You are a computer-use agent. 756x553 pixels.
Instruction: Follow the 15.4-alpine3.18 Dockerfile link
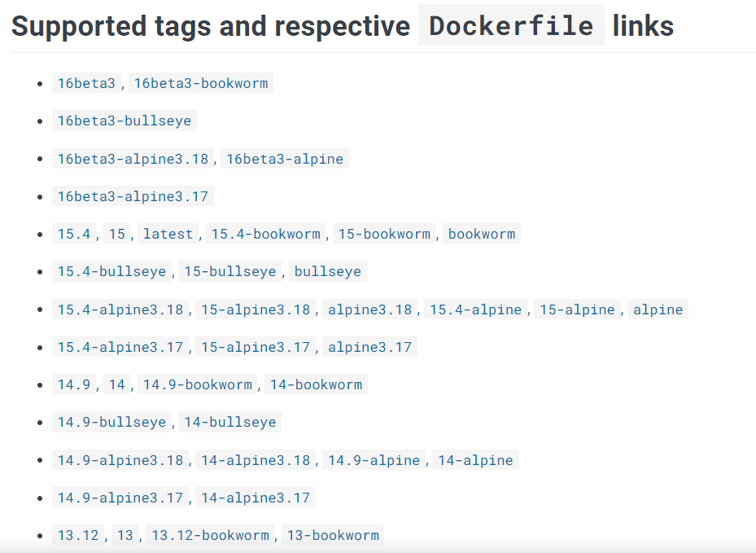(120, 309)
